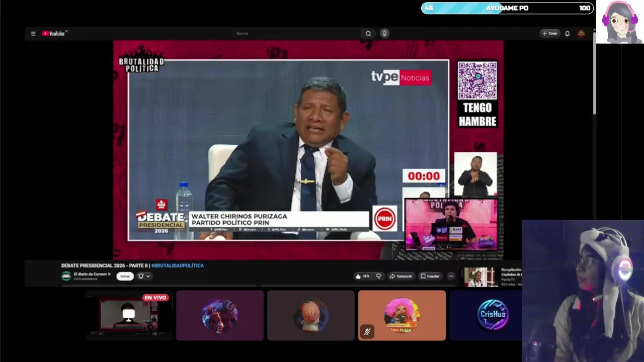Toggle the subscription notification bell
644x362 pixels.
coord(141,276)
